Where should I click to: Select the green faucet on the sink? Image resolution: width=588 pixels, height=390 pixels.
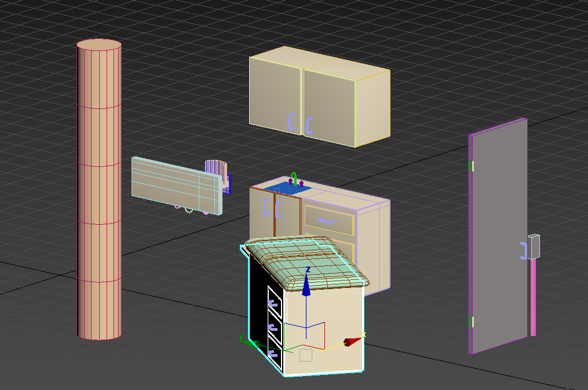tap(294, 178)
